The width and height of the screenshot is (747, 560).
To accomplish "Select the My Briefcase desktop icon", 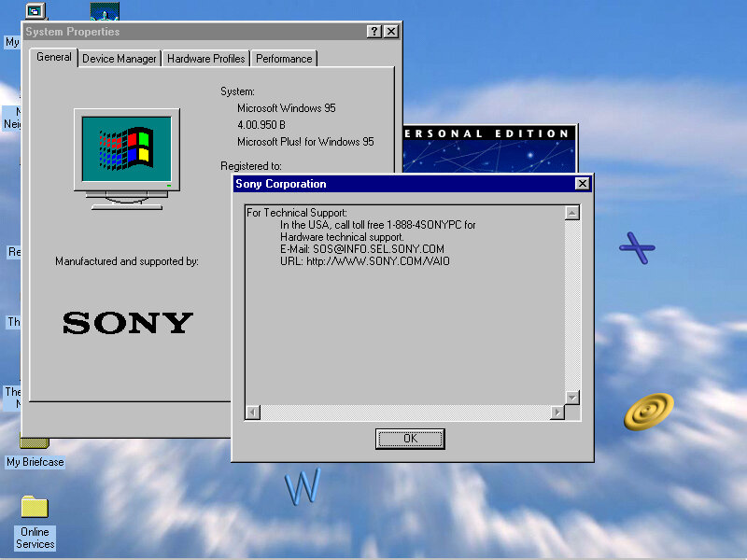I will pos(35,461).
